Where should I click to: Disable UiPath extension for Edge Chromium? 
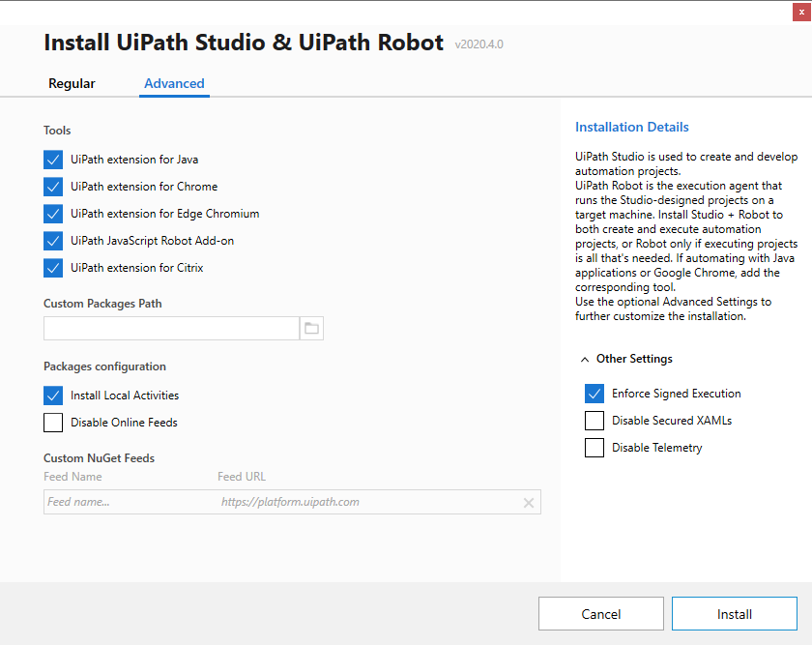pyautogui.click(x=53, y=214)
